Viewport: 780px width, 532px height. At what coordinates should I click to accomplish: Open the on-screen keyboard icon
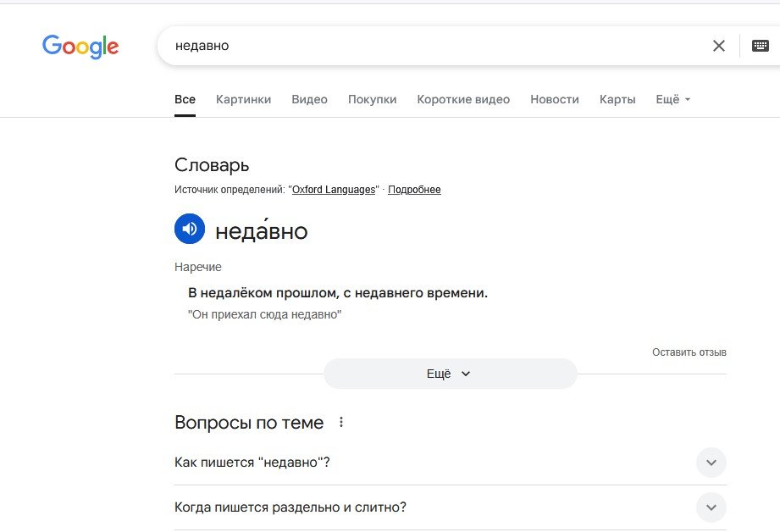(x=761, y=46)
